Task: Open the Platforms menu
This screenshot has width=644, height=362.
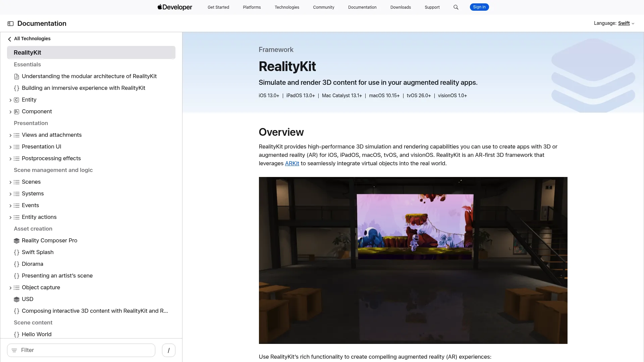Action: 252,7
